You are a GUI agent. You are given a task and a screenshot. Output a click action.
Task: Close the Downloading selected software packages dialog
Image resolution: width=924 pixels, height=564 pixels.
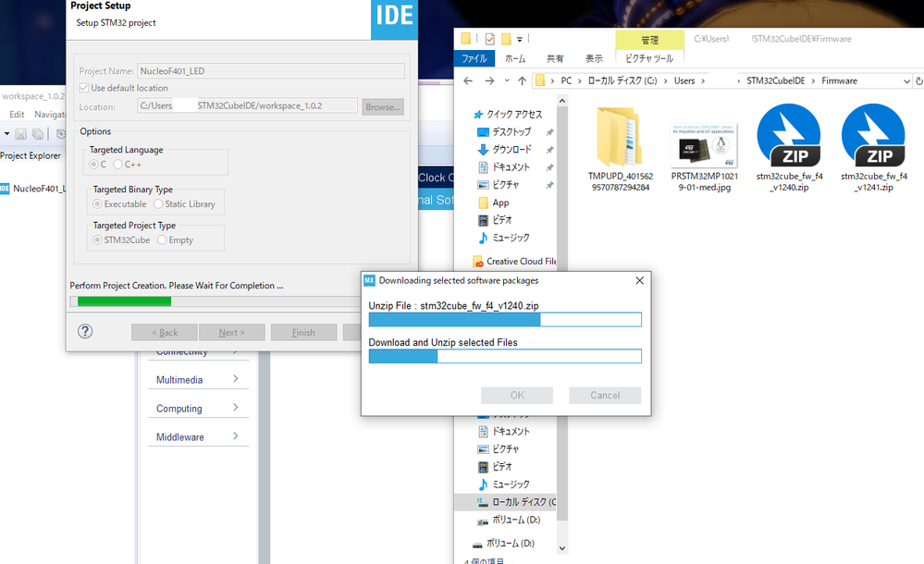[639, 280]
